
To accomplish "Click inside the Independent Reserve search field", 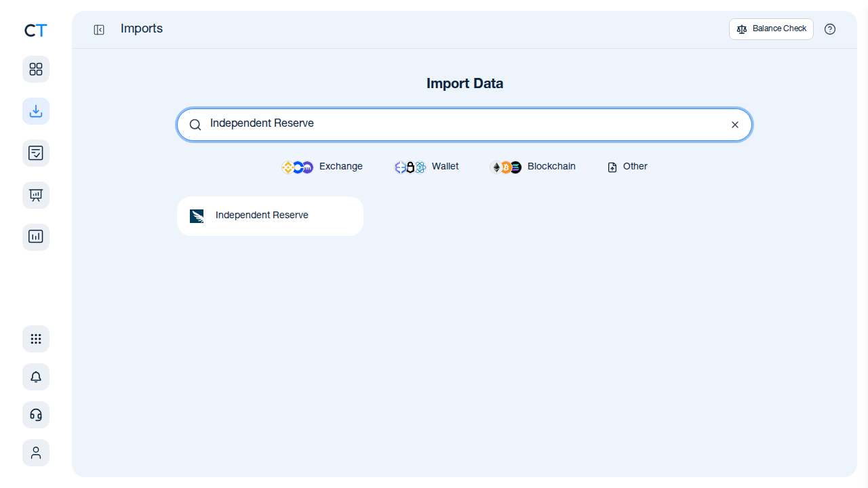I will coord(465,125).
